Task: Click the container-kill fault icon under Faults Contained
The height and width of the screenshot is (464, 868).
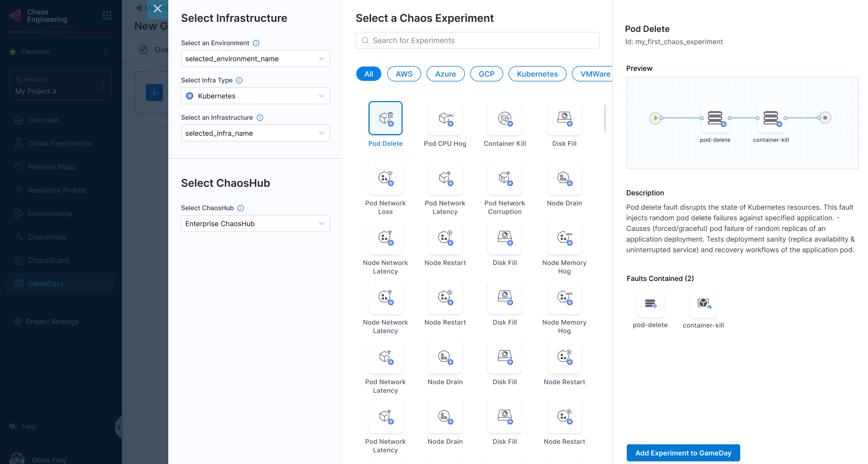Action: click(703, 304)
